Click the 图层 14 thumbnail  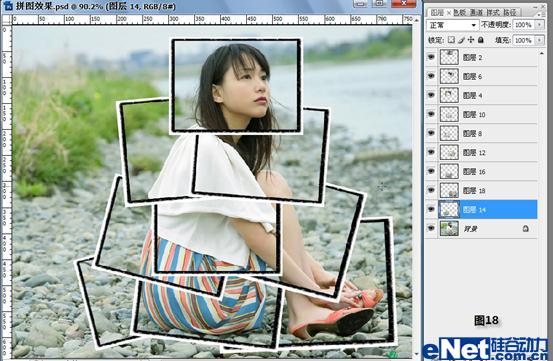(449, 209)
